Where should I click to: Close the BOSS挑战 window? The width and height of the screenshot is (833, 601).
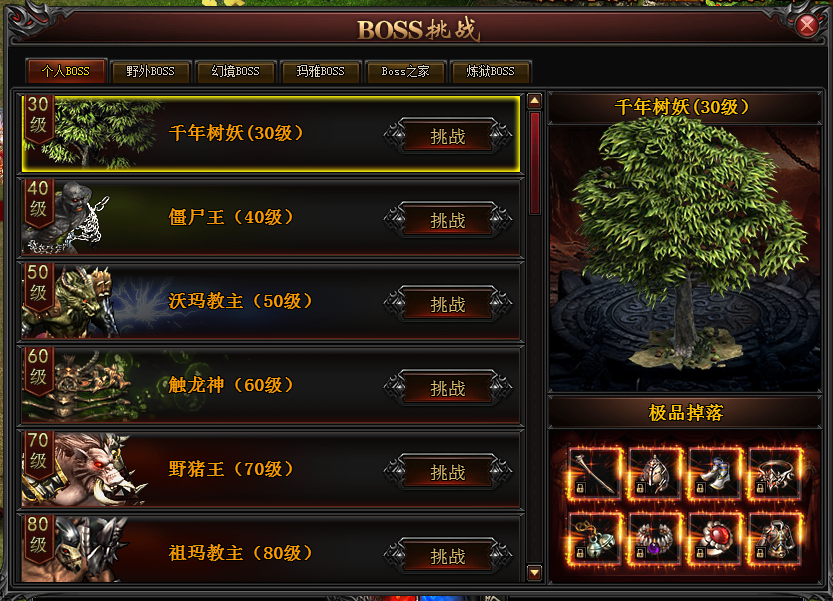pos(807,25)
